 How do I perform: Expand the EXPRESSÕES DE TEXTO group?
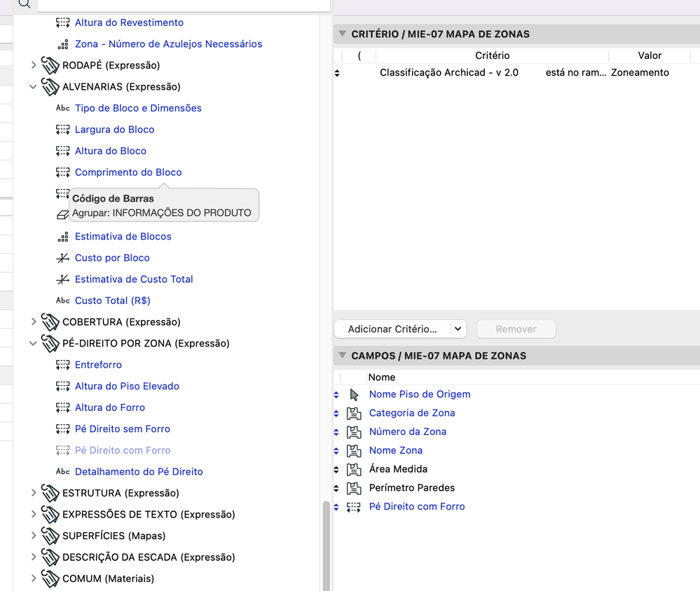click(34, 514)
